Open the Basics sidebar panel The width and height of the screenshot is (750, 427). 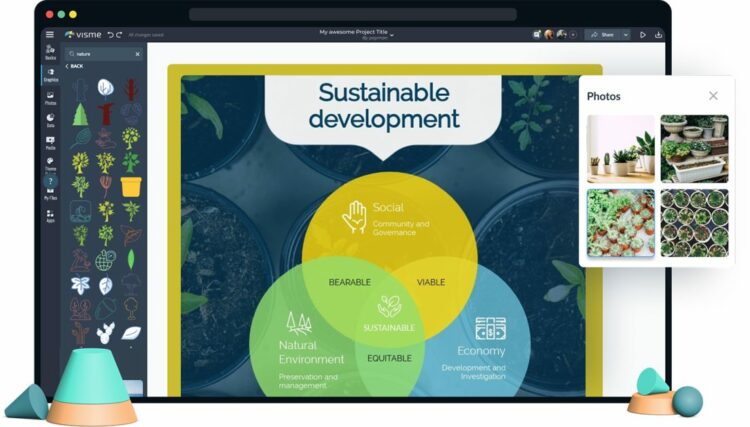click(x=50, y=52)
